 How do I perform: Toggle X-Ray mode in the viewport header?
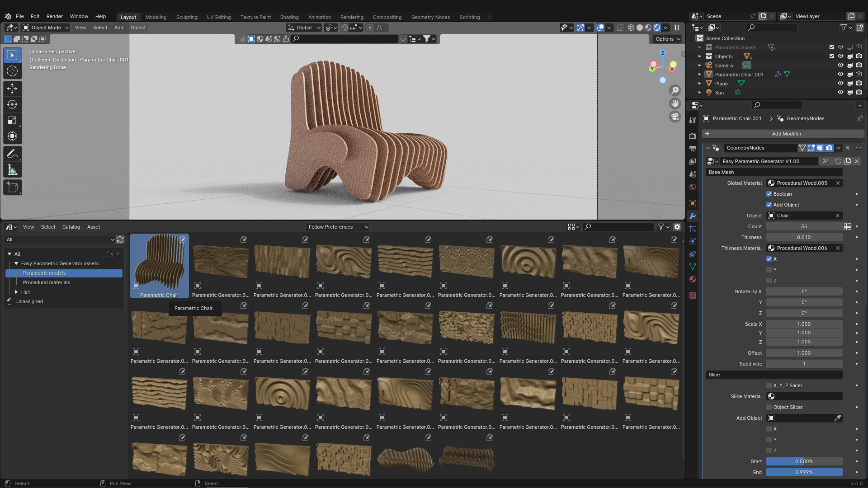point(620,28)
